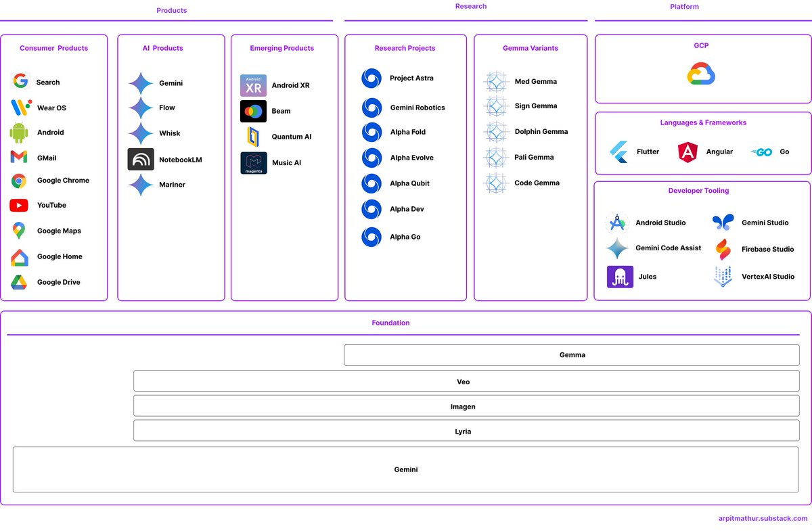Select the Research Projects panel title

pyautogui.click(x=405, y=48)
